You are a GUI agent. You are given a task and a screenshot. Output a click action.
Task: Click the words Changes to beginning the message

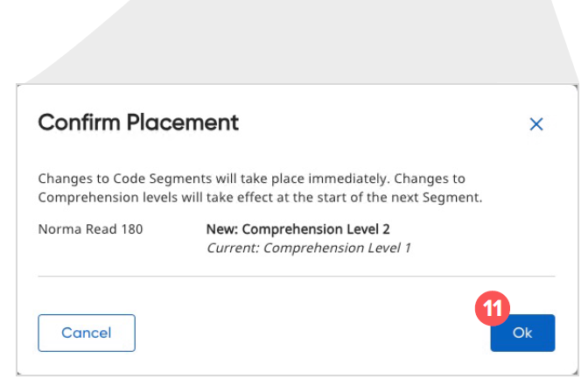[70, 179]
